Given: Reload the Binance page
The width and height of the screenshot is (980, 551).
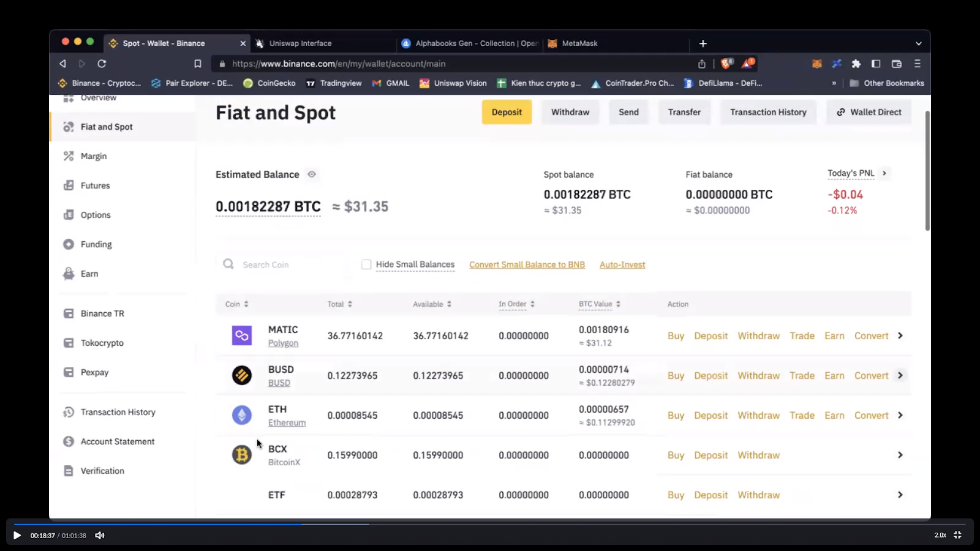Looking at the screenshot, I should (102, 64).
